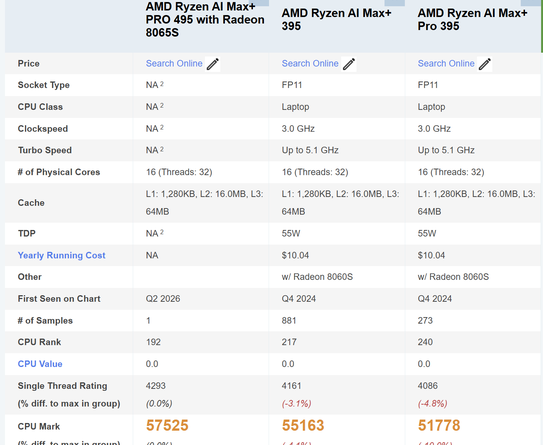Click the Turbo Speed row label
This screenshot has width=543, height=445.
click(x=45, y=150)
